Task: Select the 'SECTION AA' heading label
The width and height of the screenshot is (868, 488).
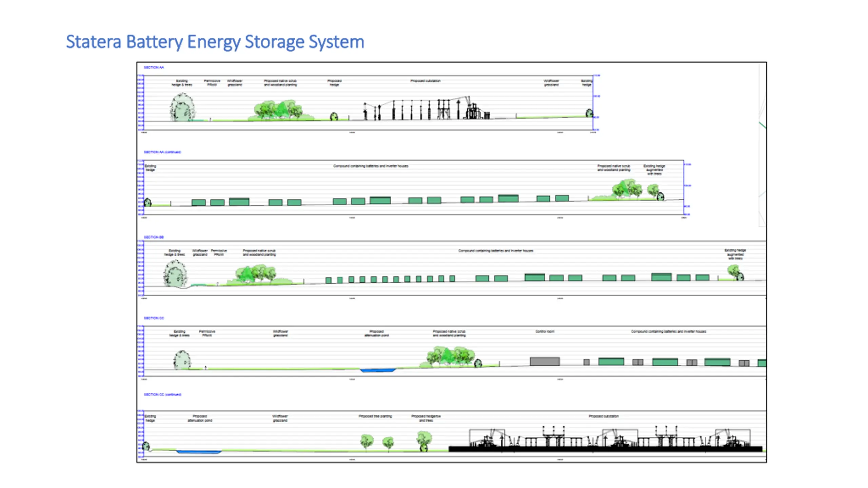Action: [x=154, y=67]
